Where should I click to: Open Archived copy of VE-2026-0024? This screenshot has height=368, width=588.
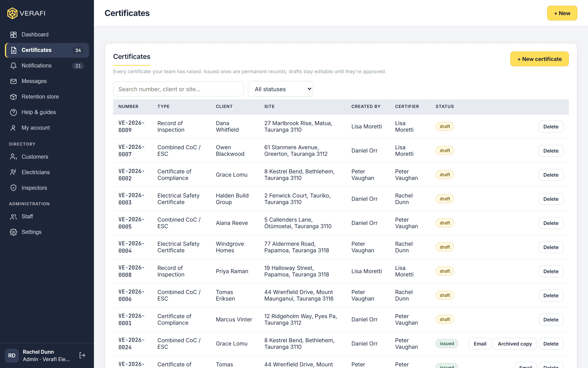pos(515,344)
